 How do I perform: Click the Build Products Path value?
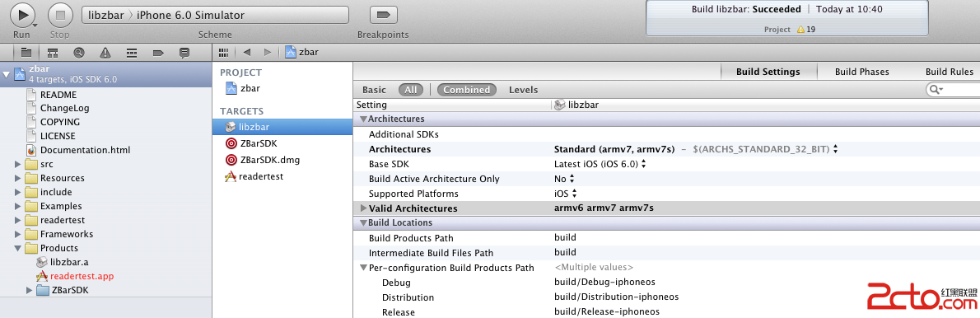click(x=565, y=237)
